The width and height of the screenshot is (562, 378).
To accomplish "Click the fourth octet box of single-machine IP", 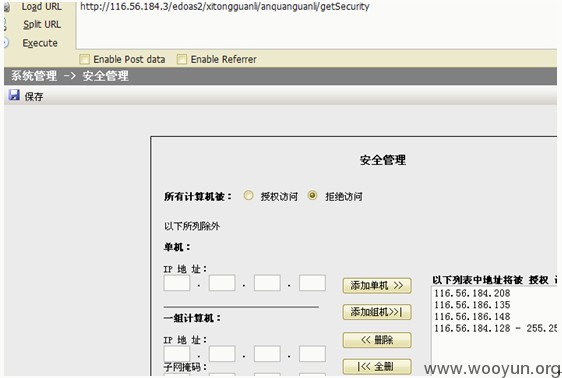I will [312, 283].
